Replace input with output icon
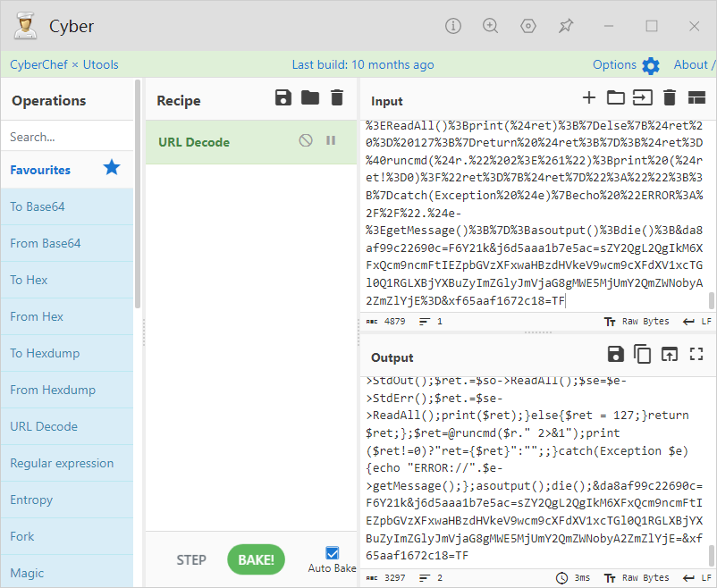This screenshot has width=717, height=588. (x=670, y=354)
